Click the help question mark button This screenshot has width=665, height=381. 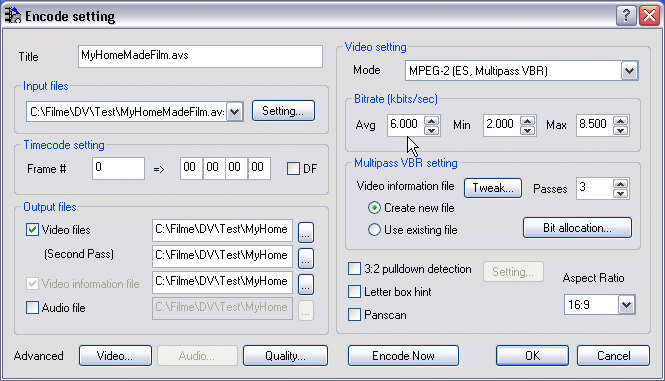point(626,16)
